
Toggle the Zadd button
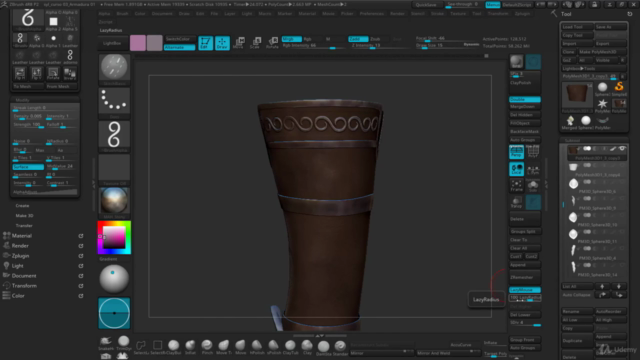pos(358,39)
